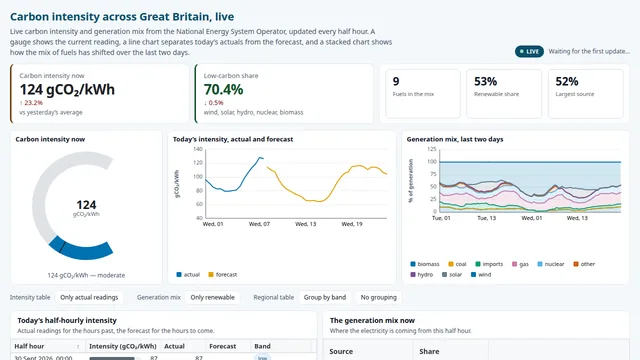Toggle the imports legend entry
This screenshot has height=360, width=640.
pyautogui.click(x=489, y=264)
